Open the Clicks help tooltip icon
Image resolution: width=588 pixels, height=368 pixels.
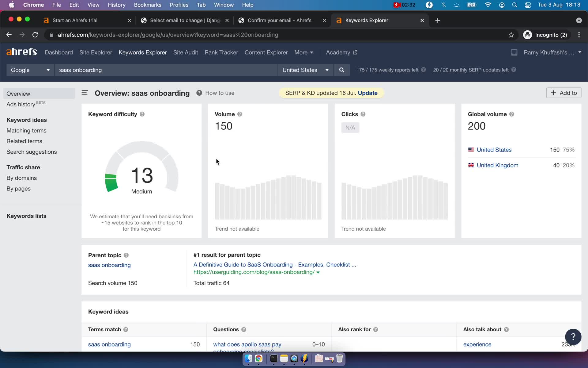(x=363, y=114)
